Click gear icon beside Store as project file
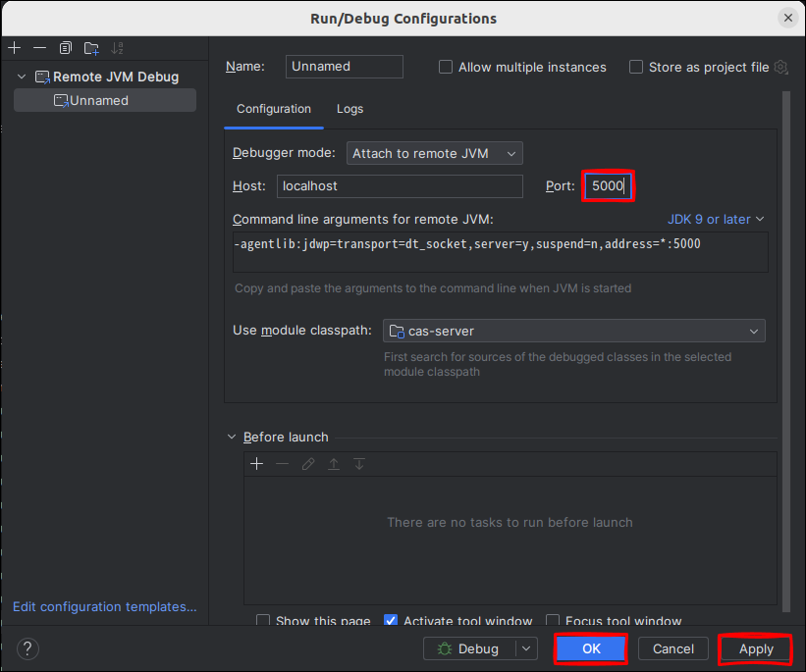The height and width of the screenshot is (672, 806). [x=781, y=67]
